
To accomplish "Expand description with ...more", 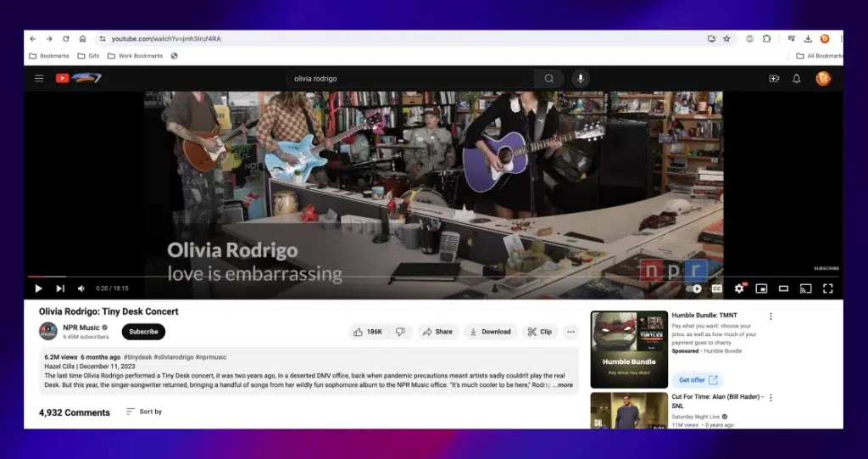I will point(563,384).
